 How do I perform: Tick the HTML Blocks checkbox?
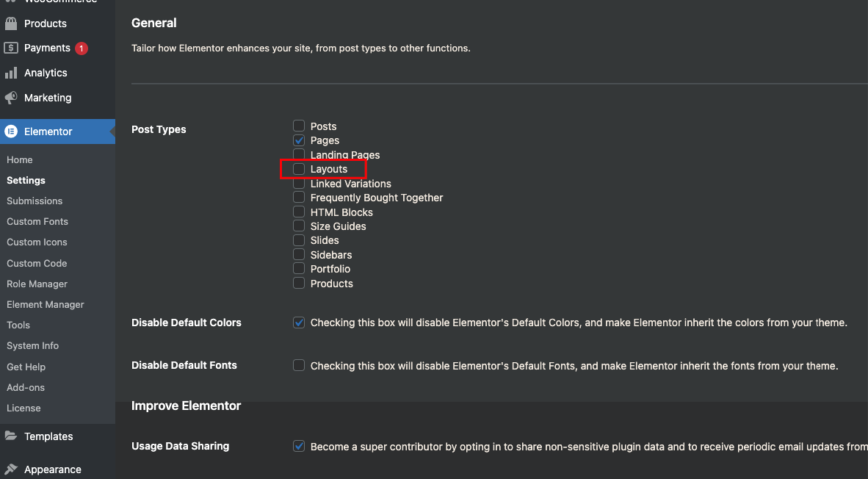pyautogui.click(x=299, y=212)
